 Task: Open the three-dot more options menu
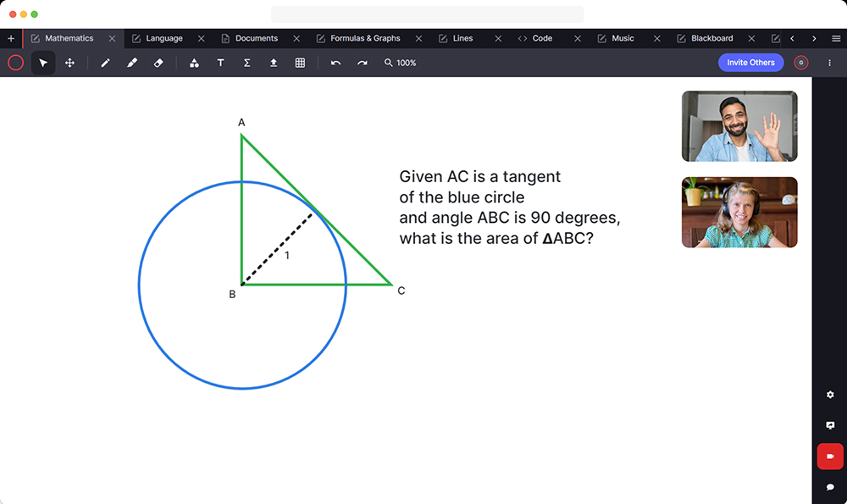pos(829,63)
